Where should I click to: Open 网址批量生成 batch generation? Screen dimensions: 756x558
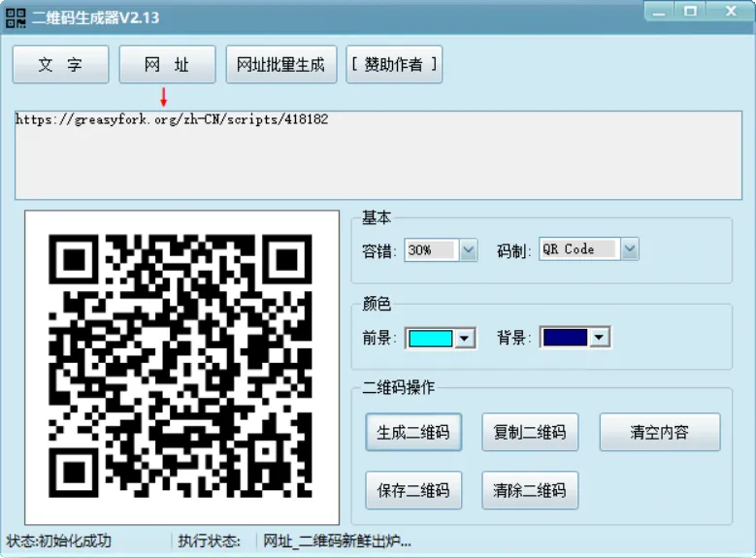(281, 65)
